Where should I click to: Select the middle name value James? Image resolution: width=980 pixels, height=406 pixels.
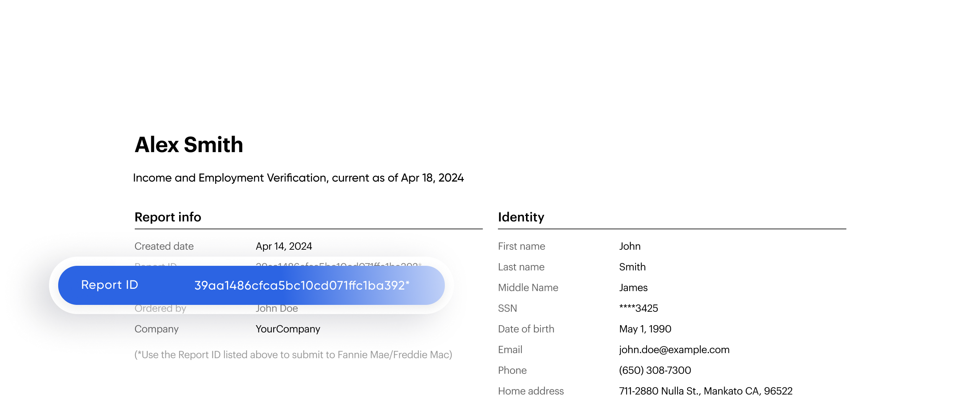(x=633, y=288)
